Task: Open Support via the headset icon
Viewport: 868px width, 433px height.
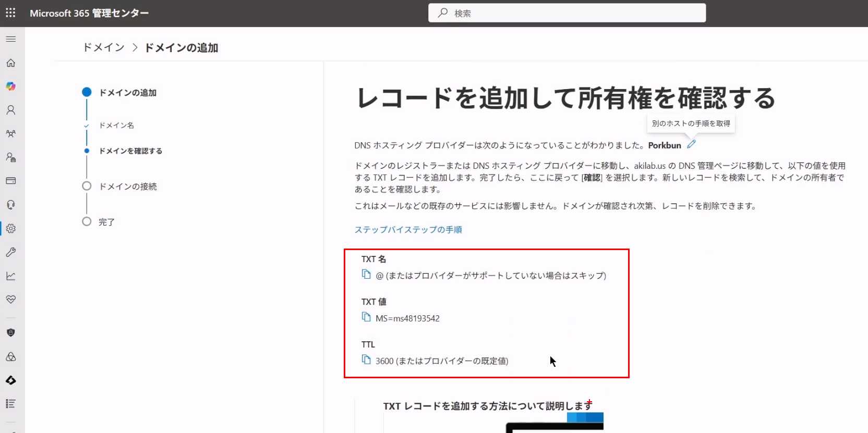Action: pyautogui.click(x=10, y=205)
